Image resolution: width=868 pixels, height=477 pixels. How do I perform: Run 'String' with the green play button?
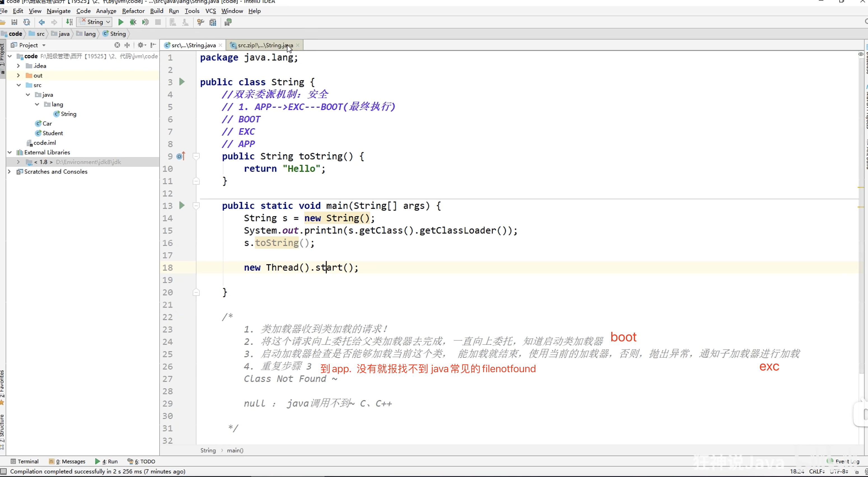121,22
